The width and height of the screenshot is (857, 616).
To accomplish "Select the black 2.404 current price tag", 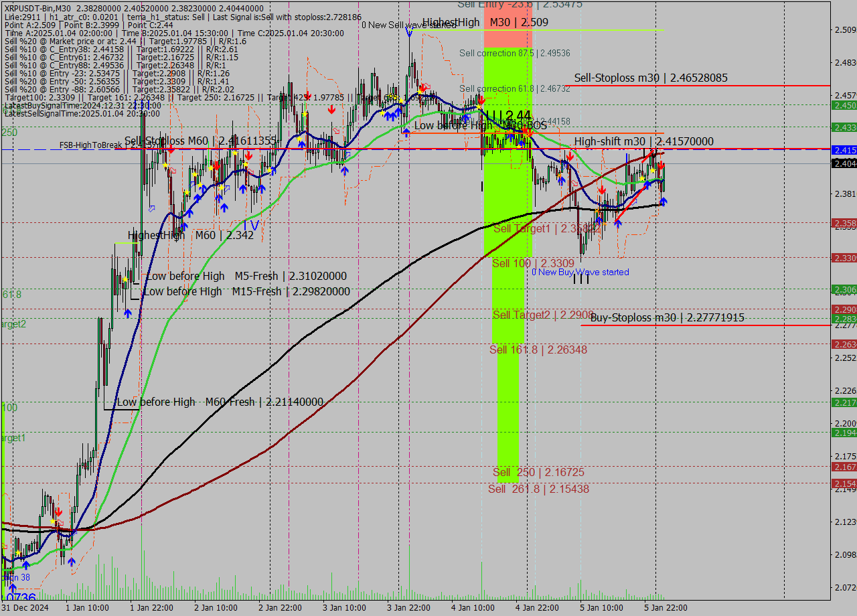I will (x=844, y=163).
